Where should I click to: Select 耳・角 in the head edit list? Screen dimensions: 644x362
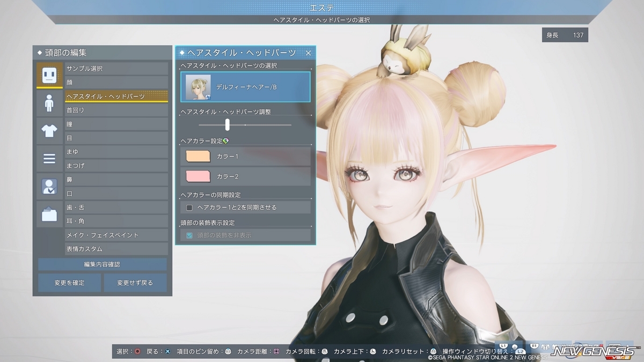coord(116,221)
